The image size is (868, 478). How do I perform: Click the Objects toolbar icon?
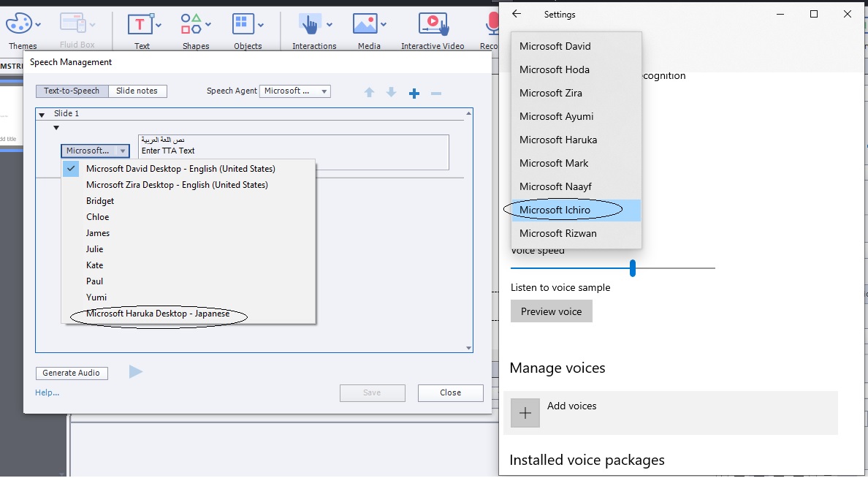click(243, 24)
